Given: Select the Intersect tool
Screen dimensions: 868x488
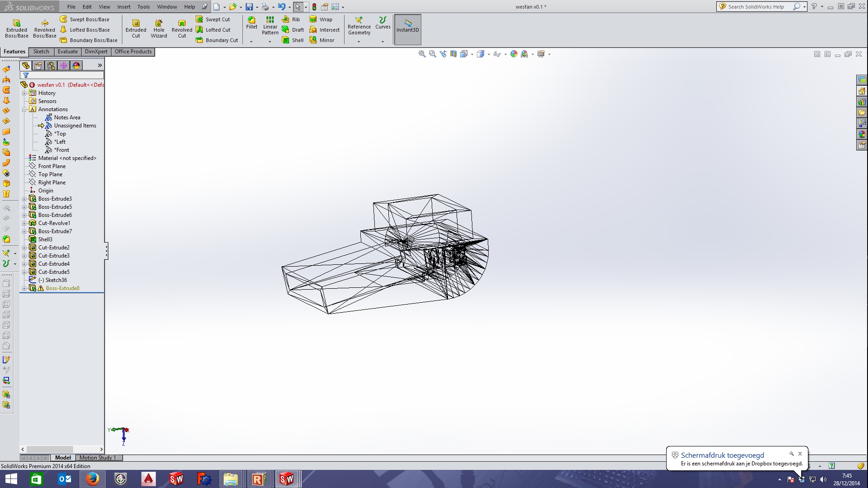Looking at the screenshot, I should (x=324, y=30).
